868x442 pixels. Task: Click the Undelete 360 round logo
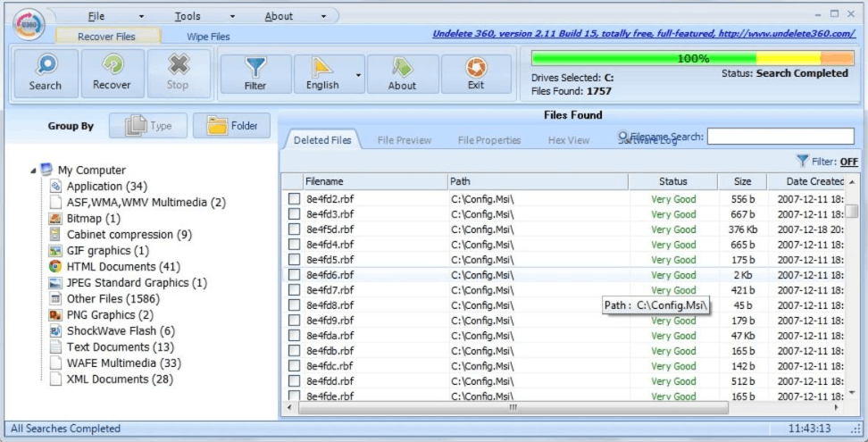[29, 24]
